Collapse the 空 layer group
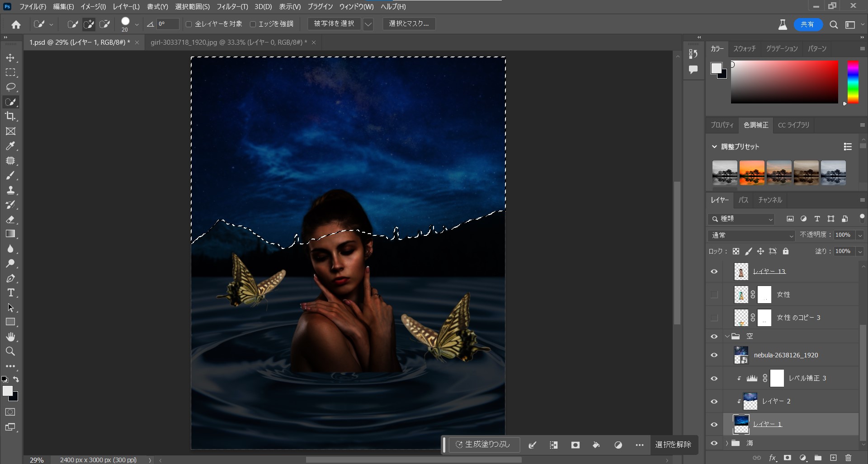The height and width of the screenshot is (464, 868). [727, 337]
